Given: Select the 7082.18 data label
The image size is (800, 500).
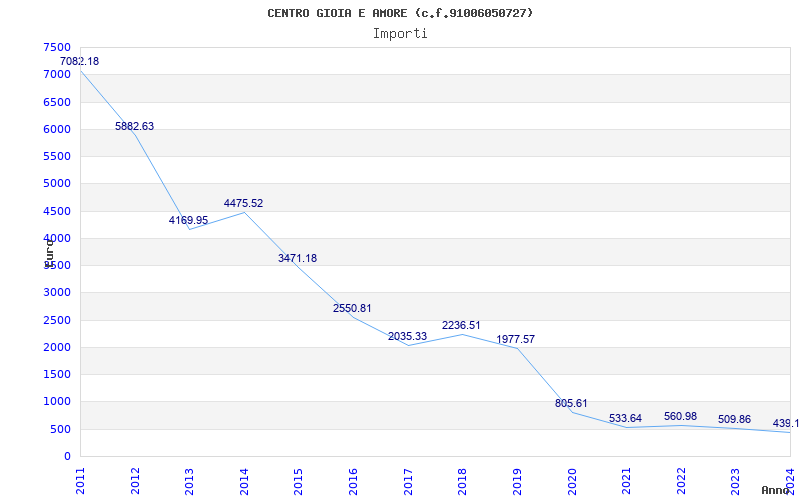Looking at the screenshot, I should [x=80, y=61].
